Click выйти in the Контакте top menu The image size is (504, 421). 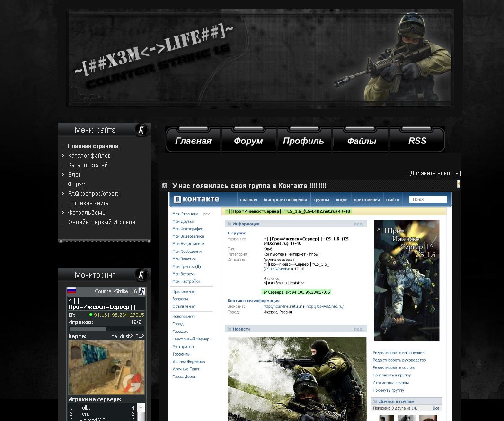point(392,200)
